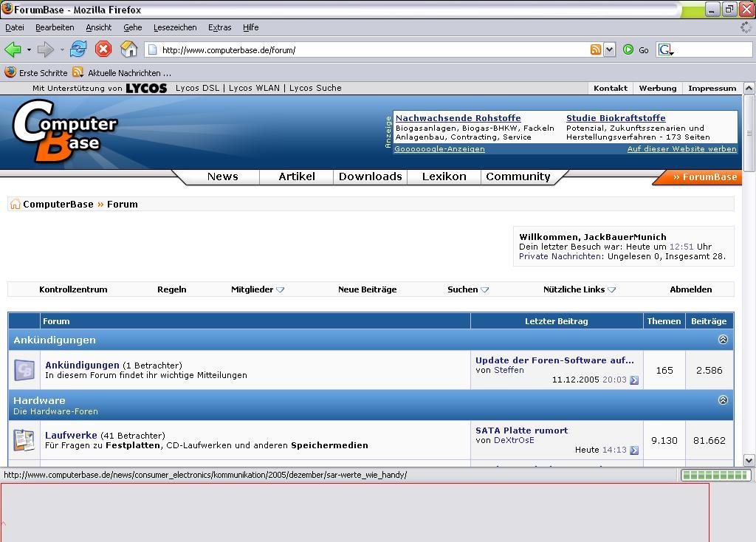The height and width of the screenshot is (542, 756).
Task: Open the Impressum link
Action: point(712,89)
